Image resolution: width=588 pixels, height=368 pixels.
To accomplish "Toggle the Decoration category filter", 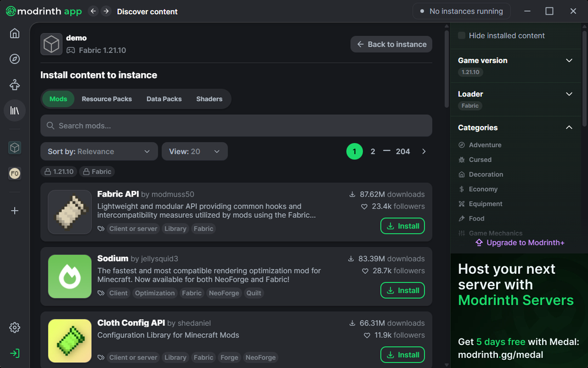I will [486, 174].
